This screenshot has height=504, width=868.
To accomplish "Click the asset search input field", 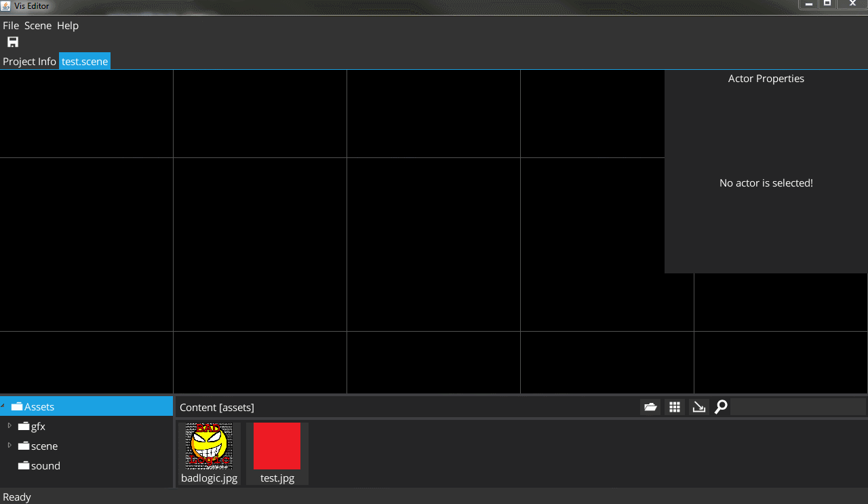I will (x=797, y=407).
